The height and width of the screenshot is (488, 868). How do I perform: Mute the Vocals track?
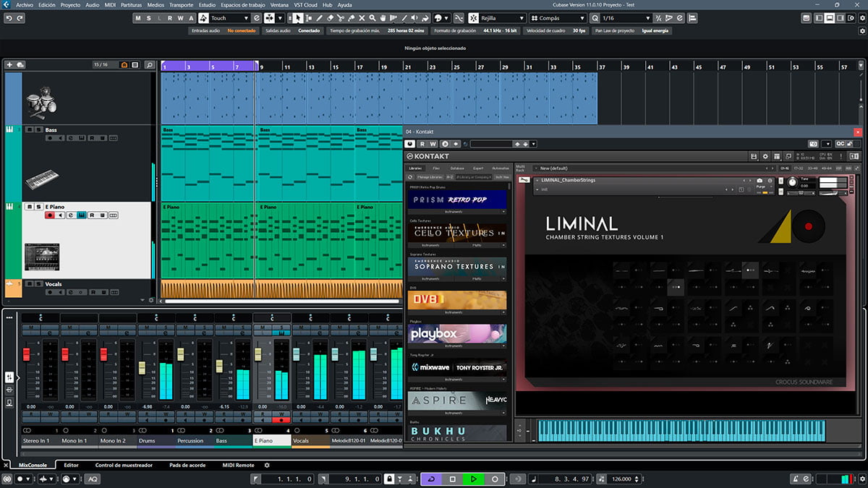pyautogui.click(x=29, y=284)
